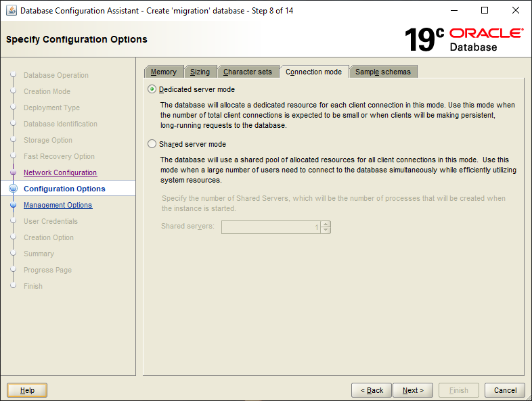This screenshot has width=532, height=401.
Task: Click the Configuration Options current step marker
Action: [x=14, y=189]
